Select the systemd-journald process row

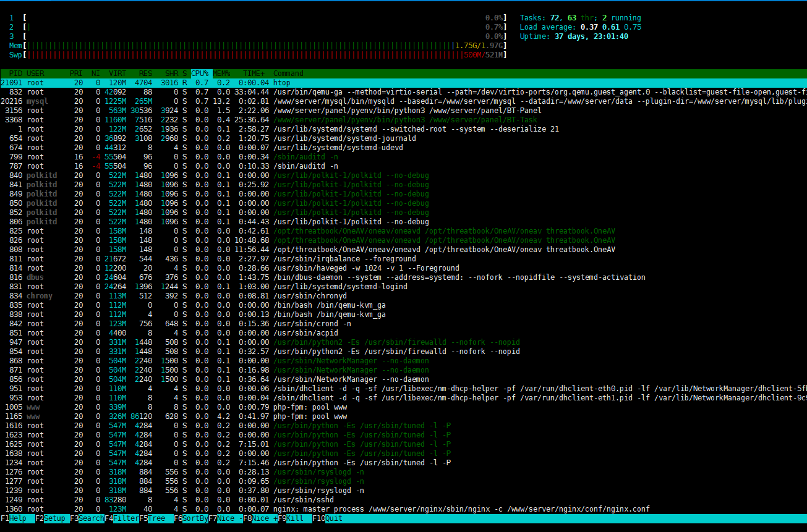pos(403,138)
